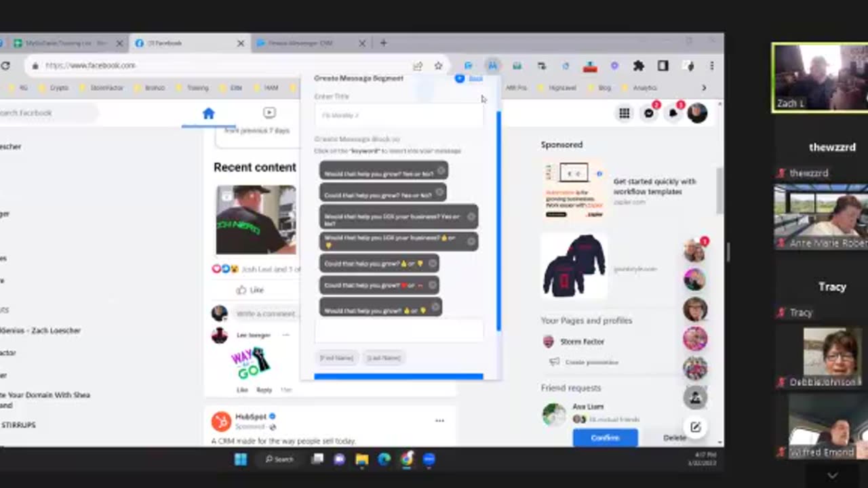The image size is (868, 488).
Task: Delete the Ava Liam friend request
Action: coord(674,438)
